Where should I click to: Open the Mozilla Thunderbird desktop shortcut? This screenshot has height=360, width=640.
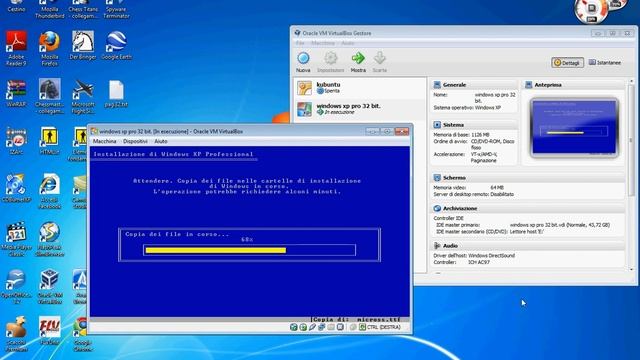(49, 10)
